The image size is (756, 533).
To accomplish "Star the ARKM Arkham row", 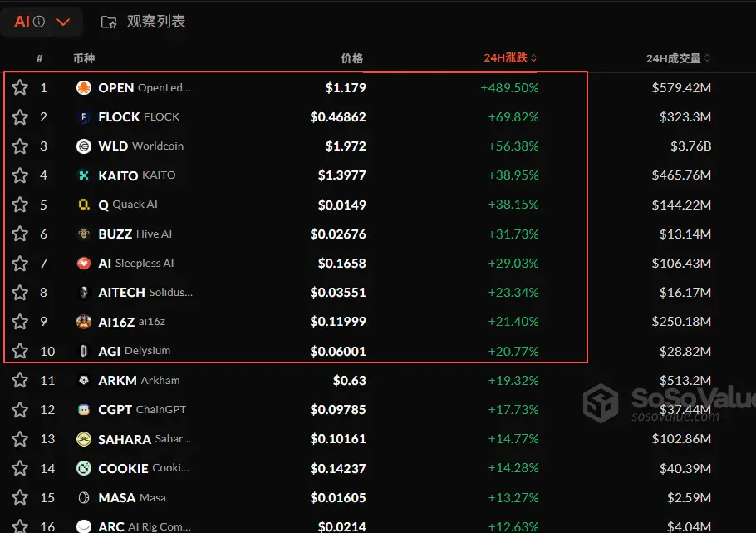I will pyautogui.click(x=20, y=381).
